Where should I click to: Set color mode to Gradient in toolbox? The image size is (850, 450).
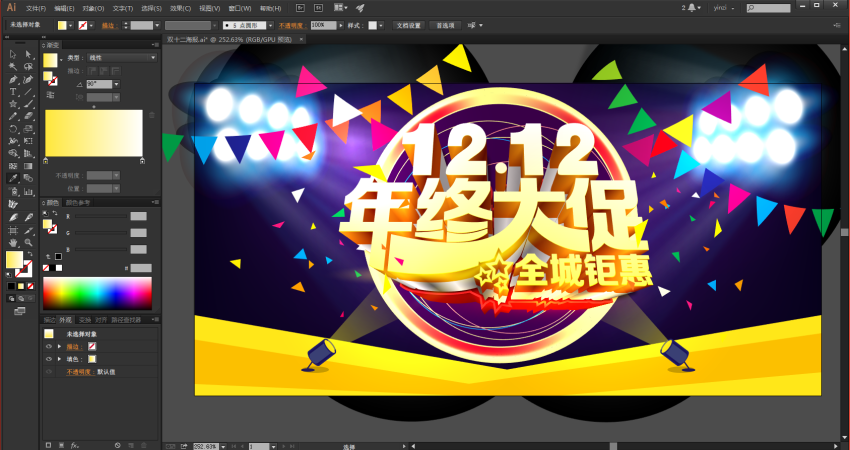[x=21, y=286]
